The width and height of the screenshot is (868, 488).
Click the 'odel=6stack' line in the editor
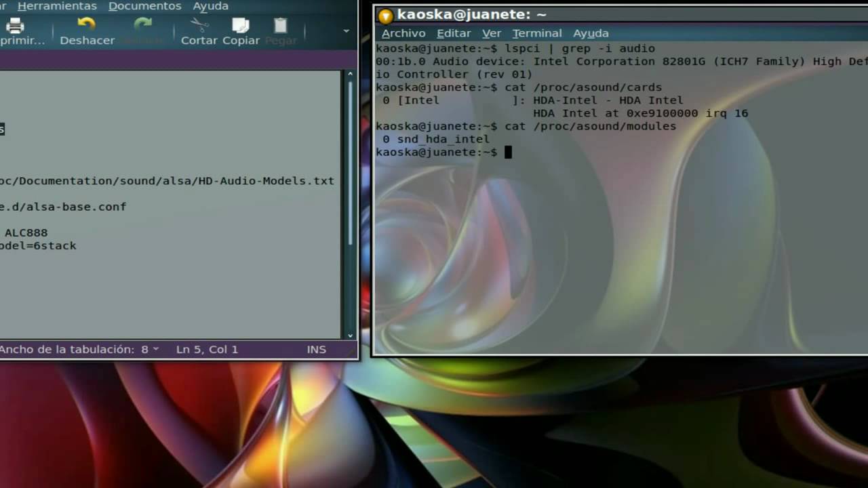pyautogui.click(x=38, y=245)
